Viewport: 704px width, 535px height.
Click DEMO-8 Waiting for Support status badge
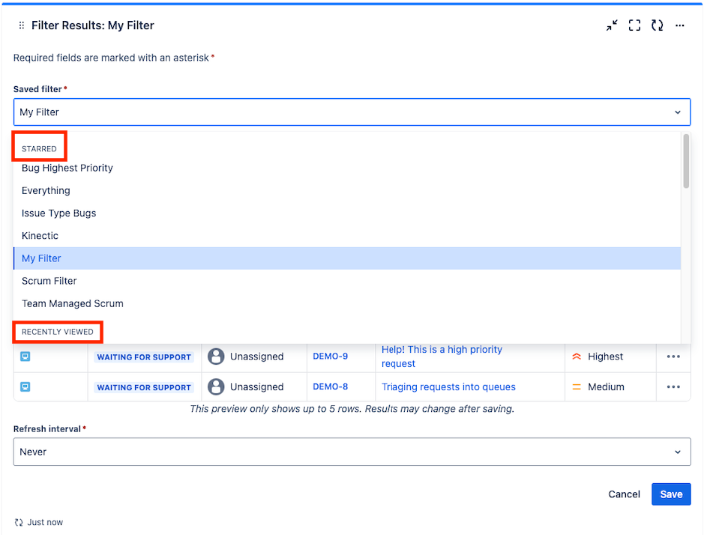tap(144, 387)
